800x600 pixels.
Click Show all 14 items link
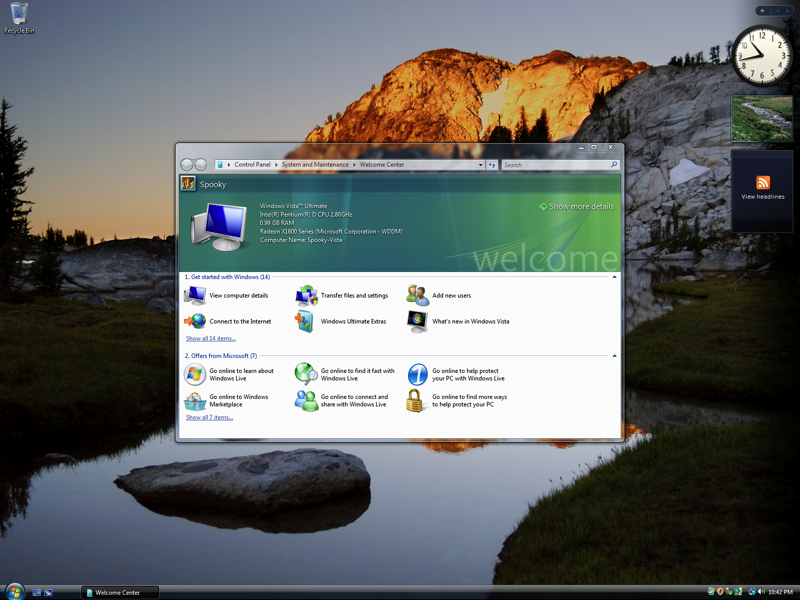point(211,339)
